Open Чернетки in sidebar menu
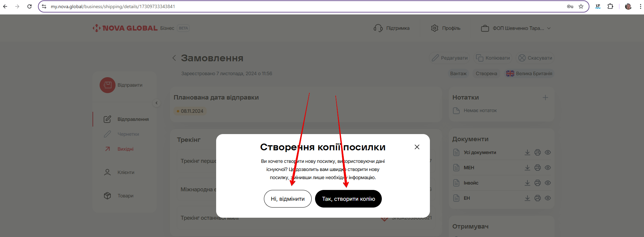The height and width of the screenshot is (237, 644). click(x=128, y=134)
